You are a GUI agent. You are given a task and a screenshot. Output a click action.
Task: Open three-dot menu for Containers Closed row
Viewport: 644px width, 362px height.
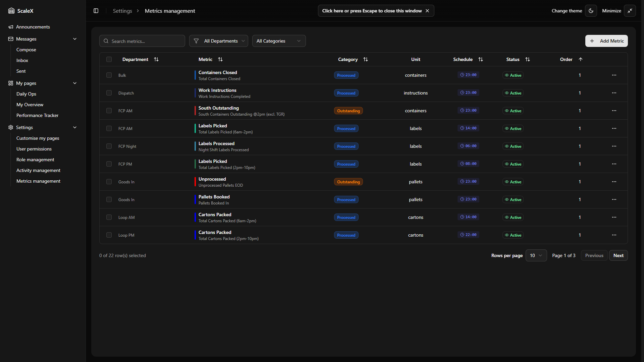tap(614, 75)
